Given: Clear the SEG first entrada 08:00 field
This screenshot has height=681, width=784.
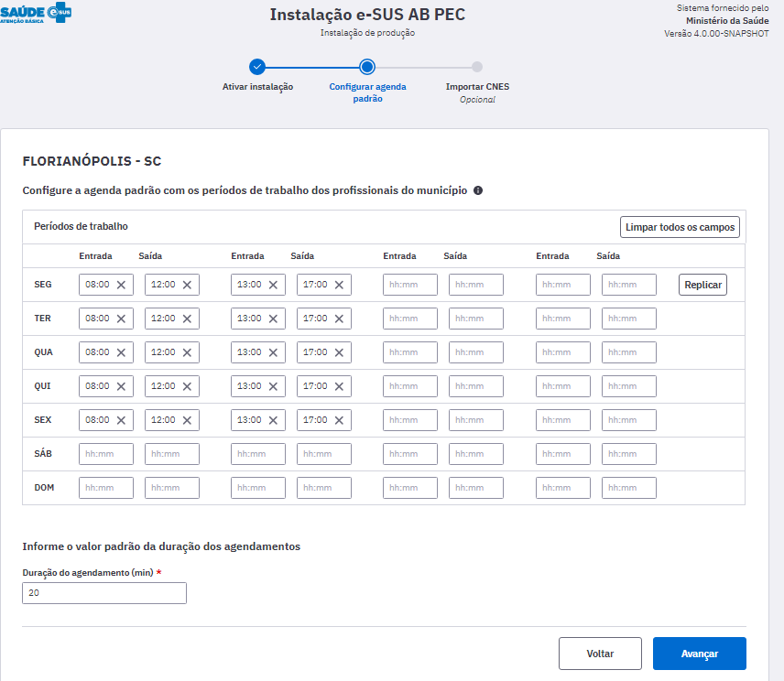Looking at the screenshot, I should tap(121, 285).
